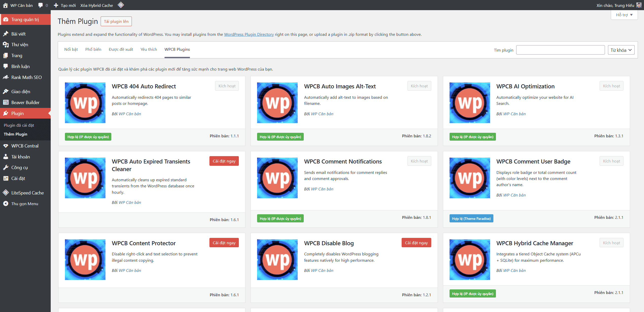The height and width of the screenshot is (312, 644).
Task: Open the WPCB Disable Blog title
Action: (329, 243)
